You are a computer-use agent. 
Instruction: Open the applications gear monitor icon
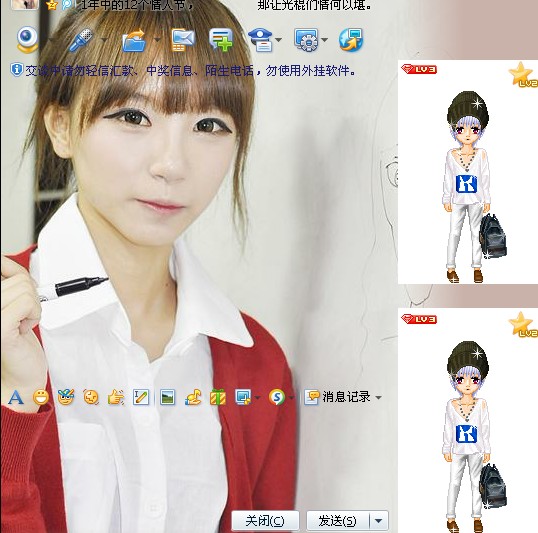point(306,40)
